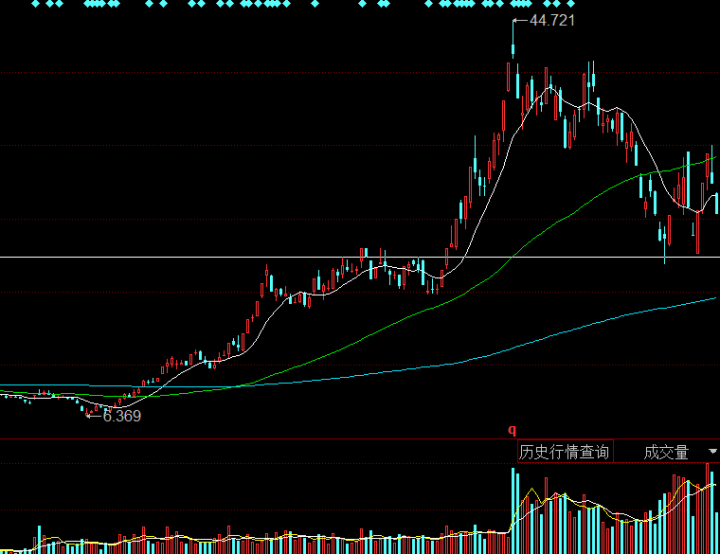Open the 历史行情查询 history query button
Screen dimensions: 720x554
click(564, 452)
